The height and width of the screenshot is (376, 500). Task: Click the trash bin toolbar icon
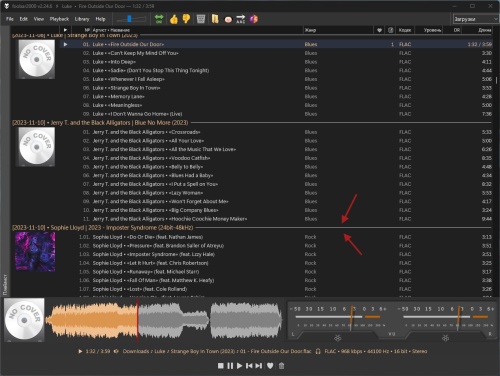click(x=201, y=19)
